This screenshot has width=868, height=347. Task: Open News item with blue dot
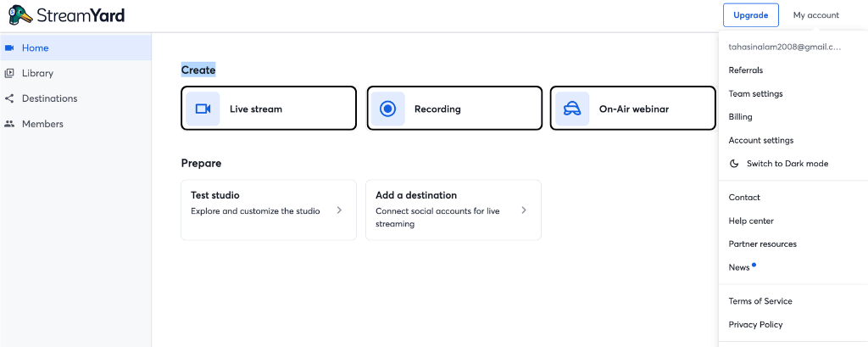739,268
